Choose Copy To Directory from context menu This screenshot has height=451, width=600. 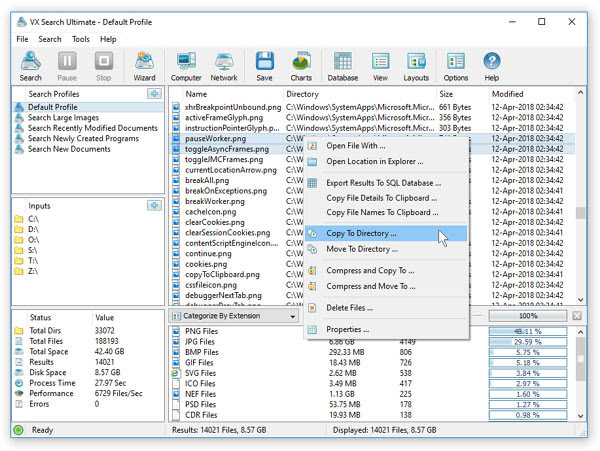386,233
